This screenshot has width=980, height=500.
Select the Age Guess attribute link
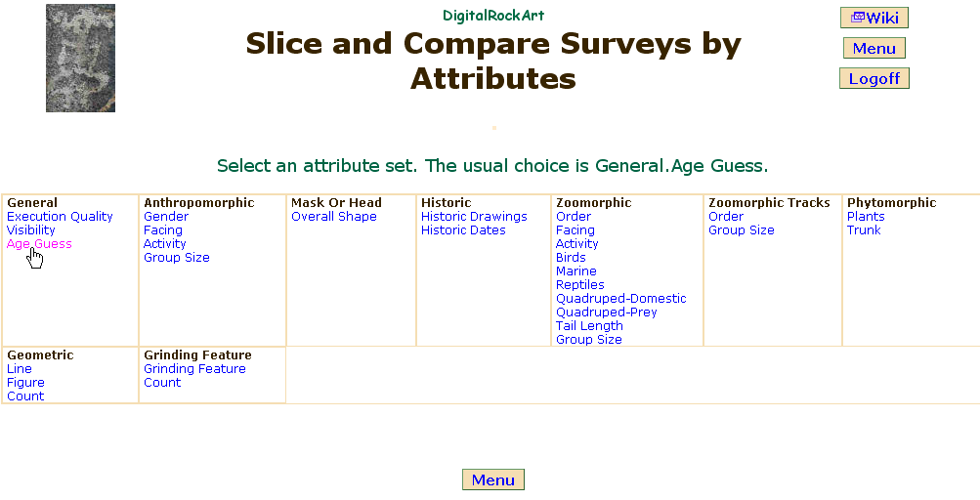[x=39, y=244]
